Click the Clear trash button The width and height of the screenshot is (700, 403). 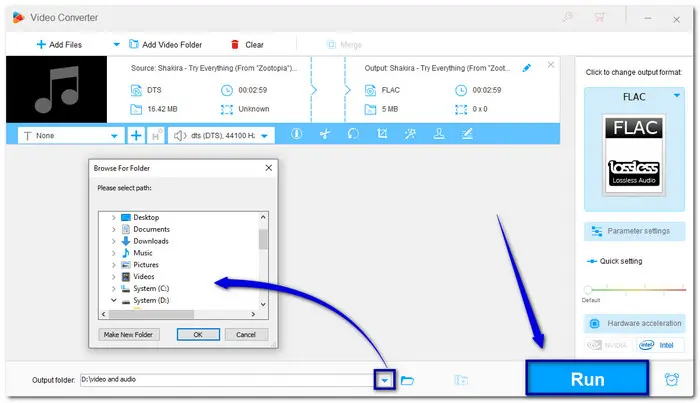247,45
